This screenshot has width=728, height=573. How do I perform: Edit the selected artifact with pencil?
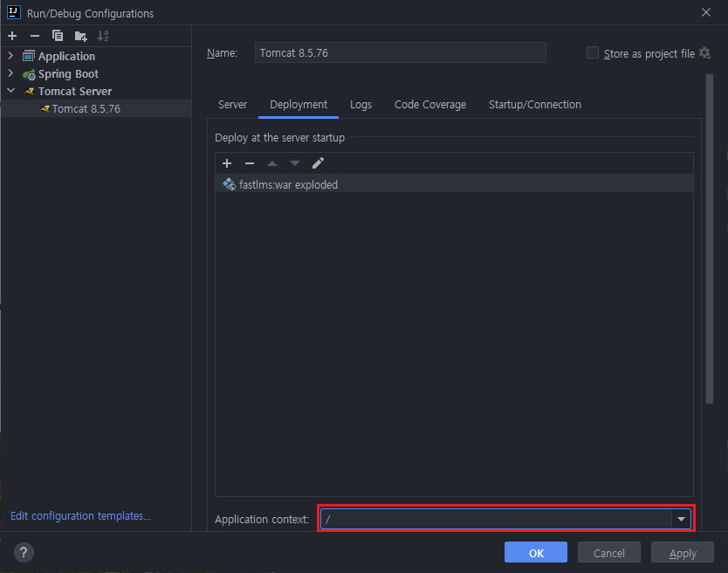point(318,163)
